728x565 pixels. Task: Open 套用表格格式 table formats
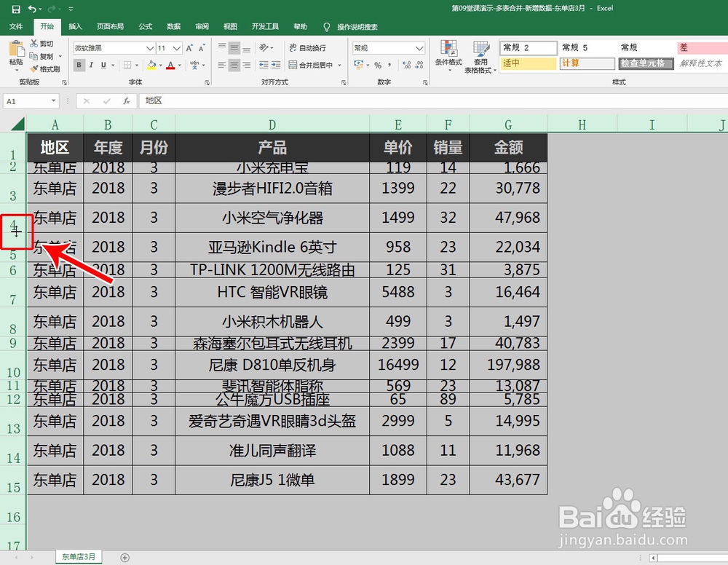480,57
